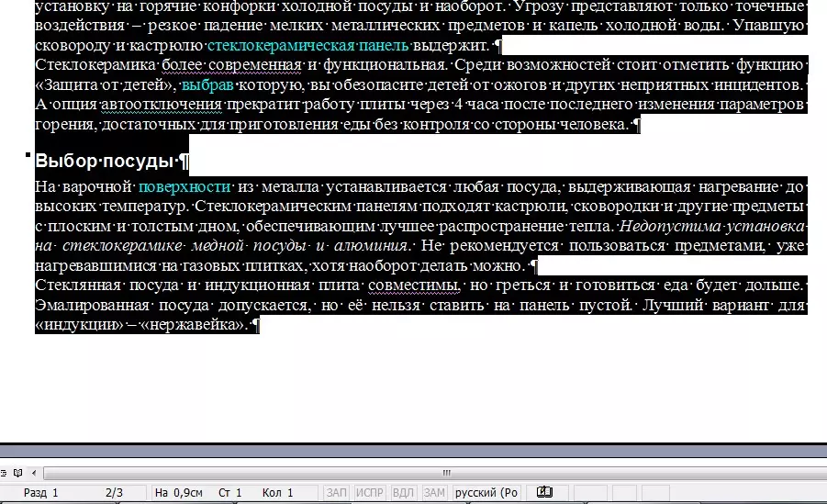Click the words Эмалированная посуда
The image size is (827, 504).
(x=122, y=305)
